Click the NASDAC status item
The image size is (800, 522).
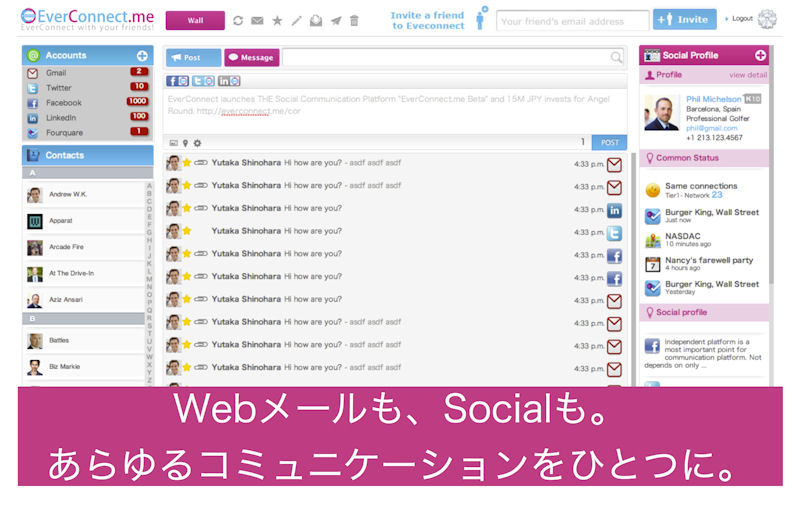coord(704,239)
